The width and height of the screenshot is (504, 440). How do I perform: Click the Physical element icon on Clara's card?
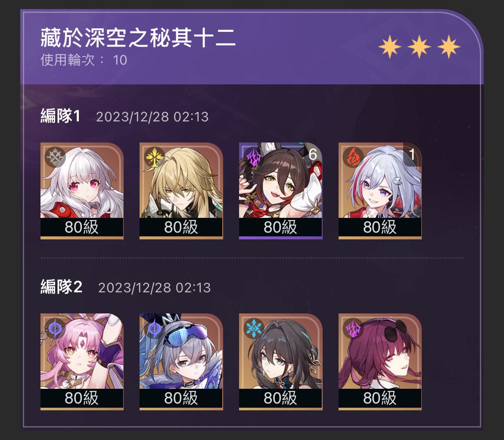pos(55,157)
